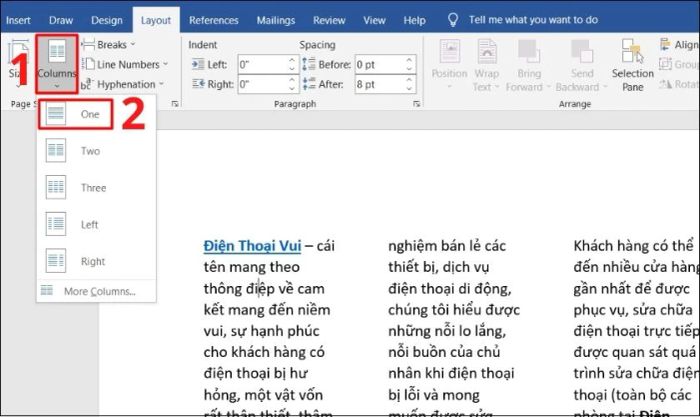Click the Spacing After icon
The image size is (700, 417).
pyautogui.click(x=308, y=83)
